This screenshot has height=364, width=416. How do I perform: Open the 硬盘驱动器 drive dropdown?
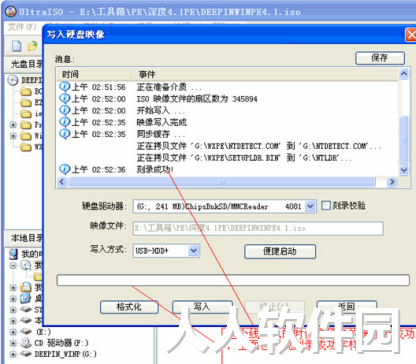(310, 206)
